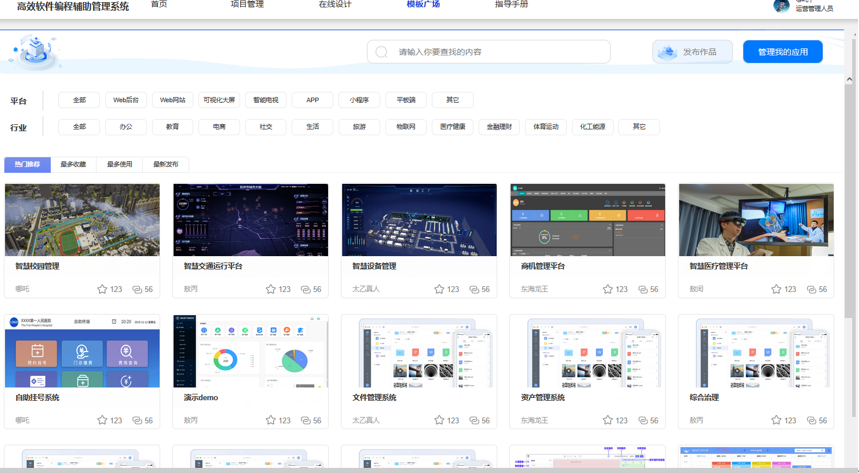
Task: Click the usage count icon on 资产管理系统 card
Action: [x=643, y=420]
